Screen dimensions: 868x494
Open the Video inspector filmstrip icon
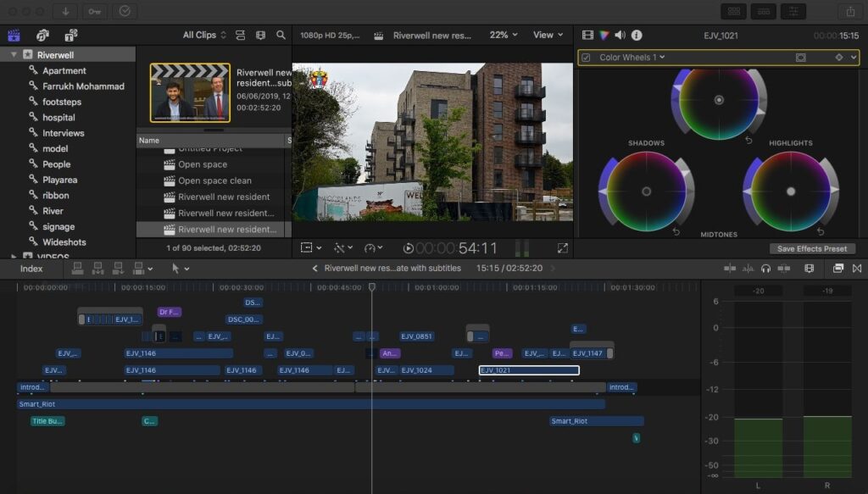click(587, 36)
